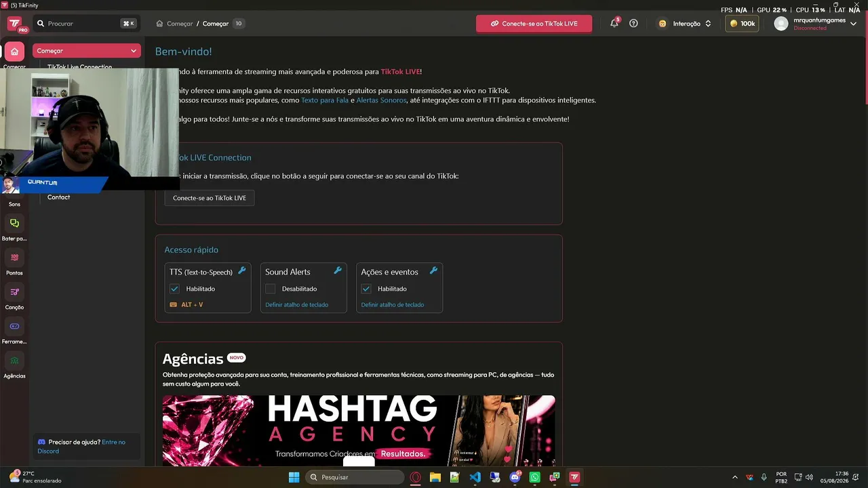This screenshot has width=868, height=488.
Task: Click the taskbar microphone icon
Action: (x=764, y=477)
